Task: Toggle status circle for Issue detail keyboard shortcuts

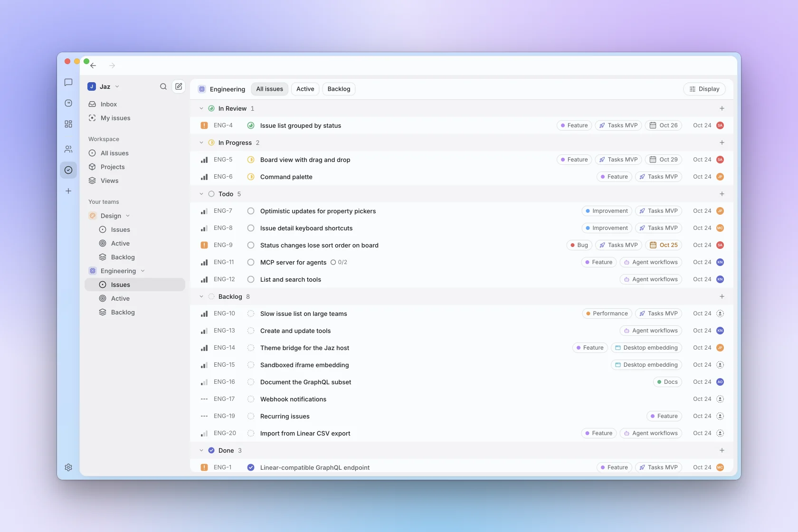Action: point(251,228)
